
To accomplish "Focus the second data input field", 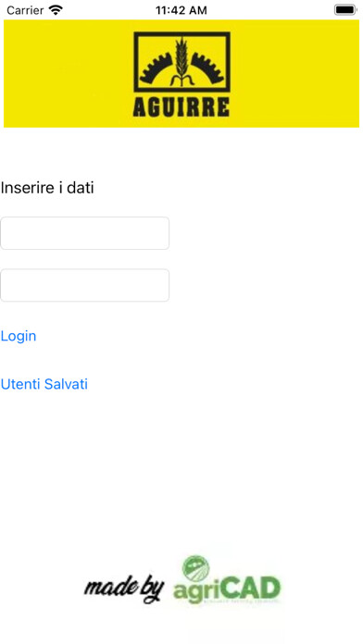I will tap(84, 285).
